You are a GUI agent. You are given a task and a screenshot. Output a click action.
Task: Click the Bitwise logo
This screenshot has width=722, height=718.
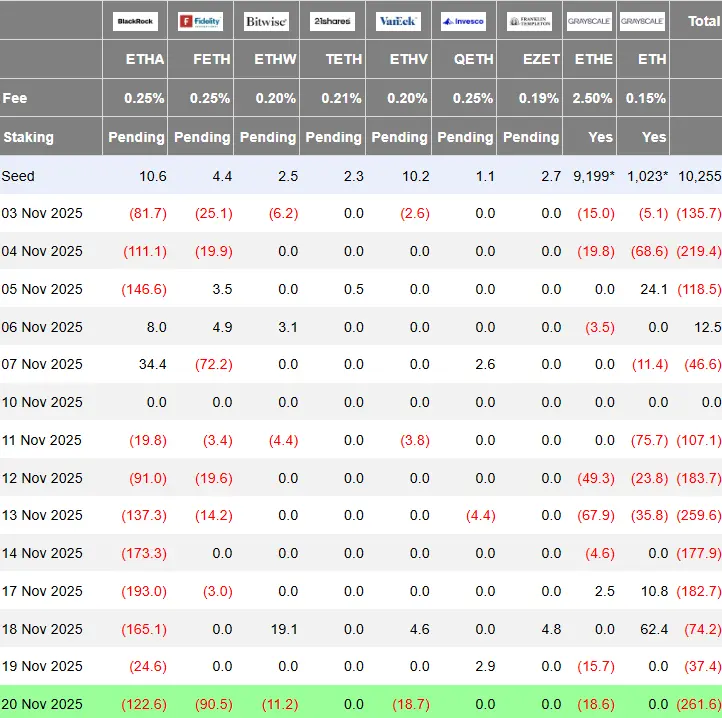[x=267, y=21]
